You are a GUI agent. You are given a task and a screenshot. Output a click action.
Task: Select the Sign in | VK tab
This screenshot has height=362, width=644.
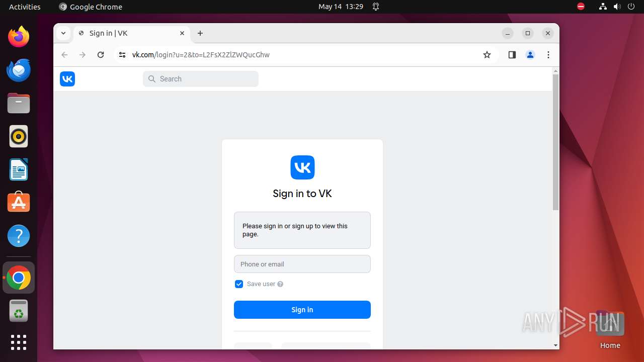tap(133, 33)
